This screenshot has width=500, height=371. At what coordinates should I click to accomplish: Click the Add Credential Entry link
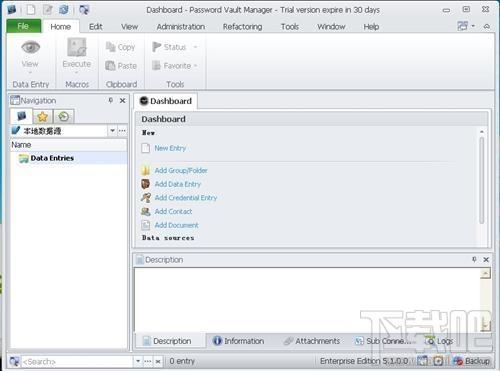tap(186, 198)
